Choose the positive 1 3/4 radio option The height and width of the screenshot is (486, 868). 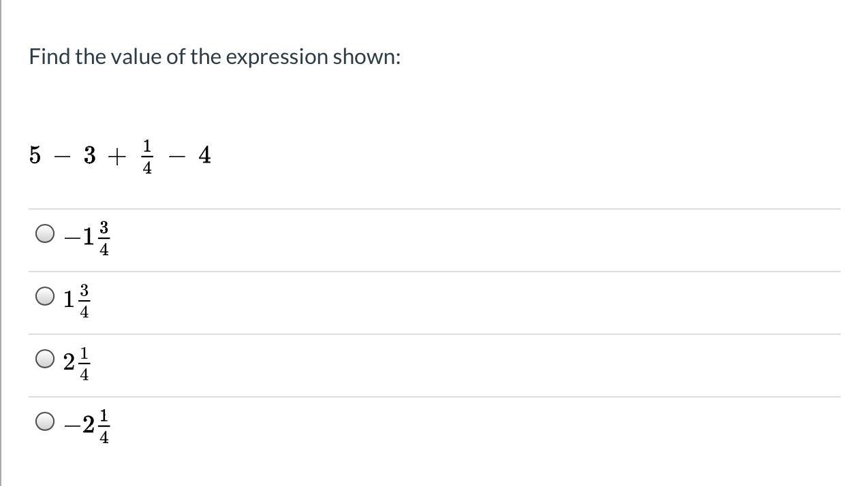coord(45,297)
